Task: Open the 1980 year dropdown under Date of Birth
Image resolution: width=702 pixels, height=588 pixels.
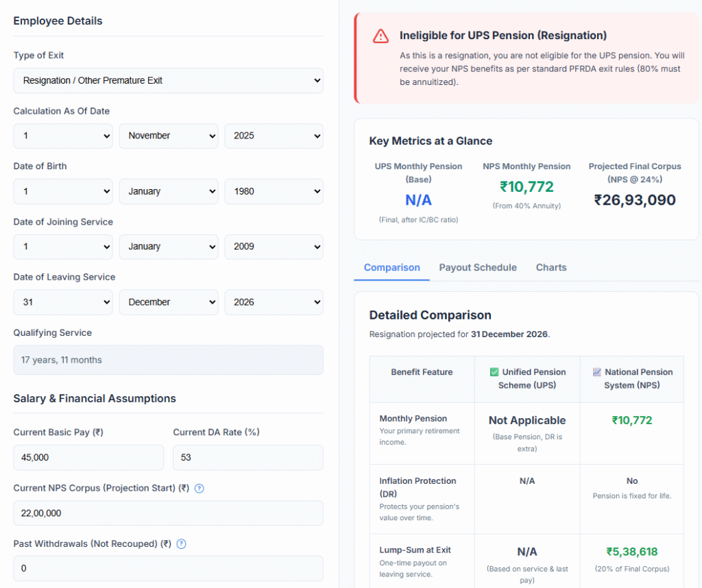Action: click(274, 191)
